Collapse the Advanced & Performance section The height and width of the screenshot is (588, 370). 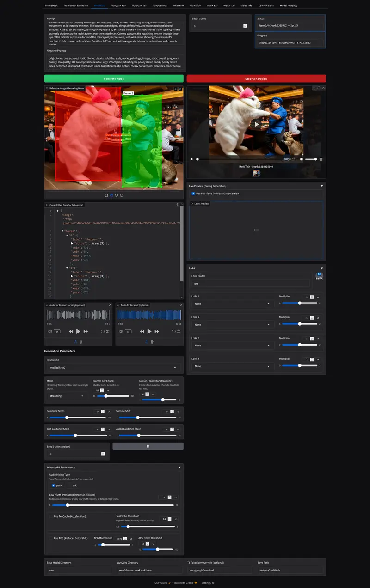coord(179,467)
